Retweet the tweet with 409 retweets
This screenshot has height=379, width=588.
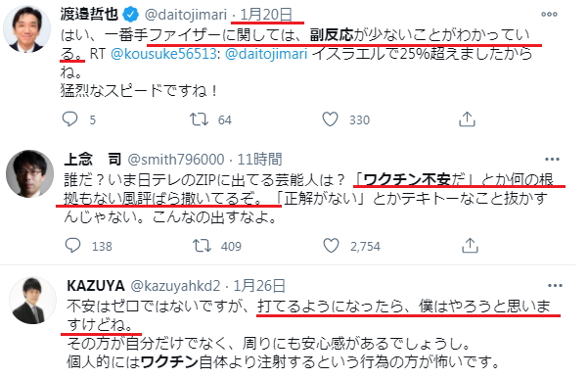click(202, 246)
